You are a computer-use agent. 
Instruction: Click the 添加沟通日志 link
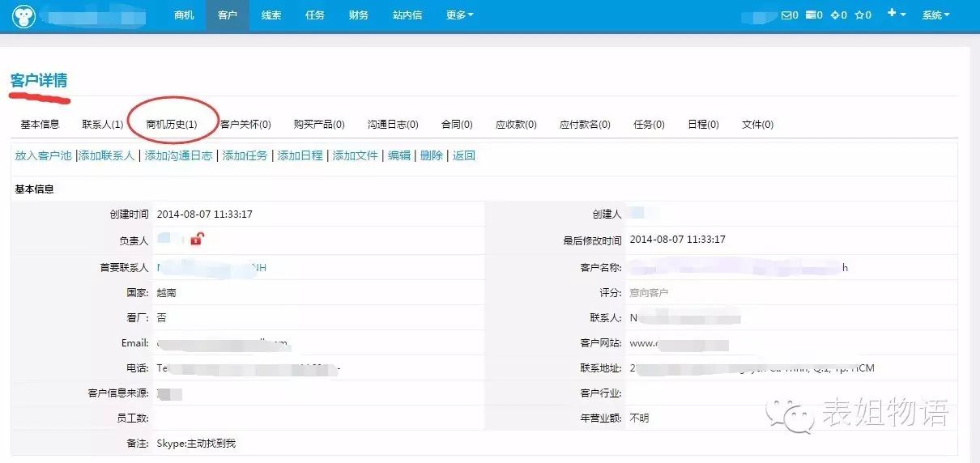[178, 155]
